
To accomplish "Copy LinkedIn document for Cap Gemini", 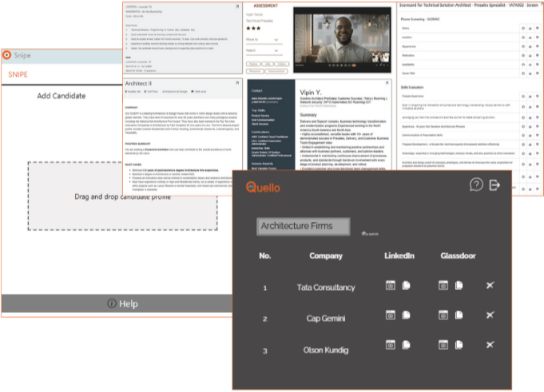I will coord(406,317).
